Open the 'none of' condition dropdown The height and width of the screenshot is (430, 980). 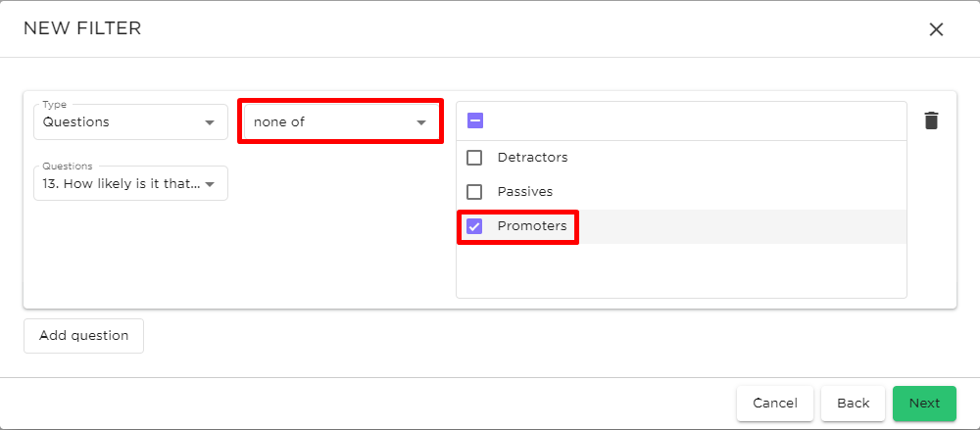[341, 121]
